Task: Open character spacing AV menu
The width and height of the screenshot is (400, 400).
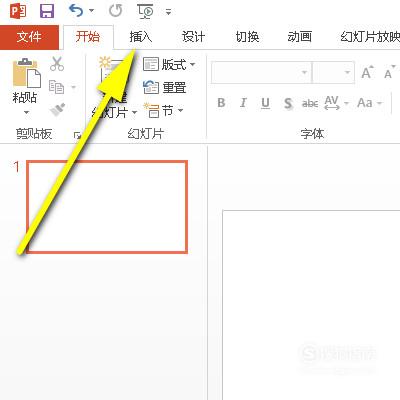Action: tap(336, 103)
